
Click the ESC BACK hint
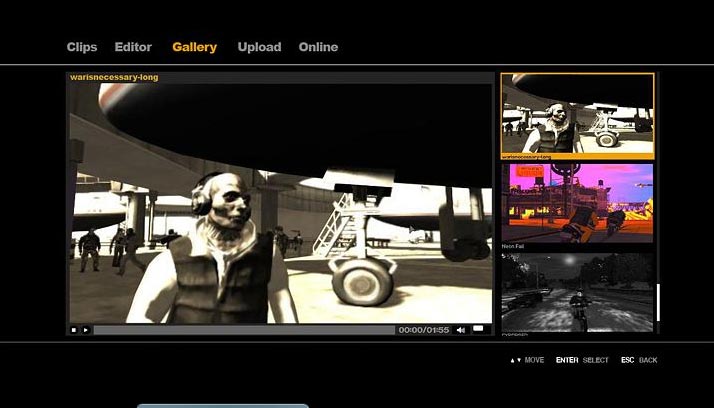(x=639, y=360)
